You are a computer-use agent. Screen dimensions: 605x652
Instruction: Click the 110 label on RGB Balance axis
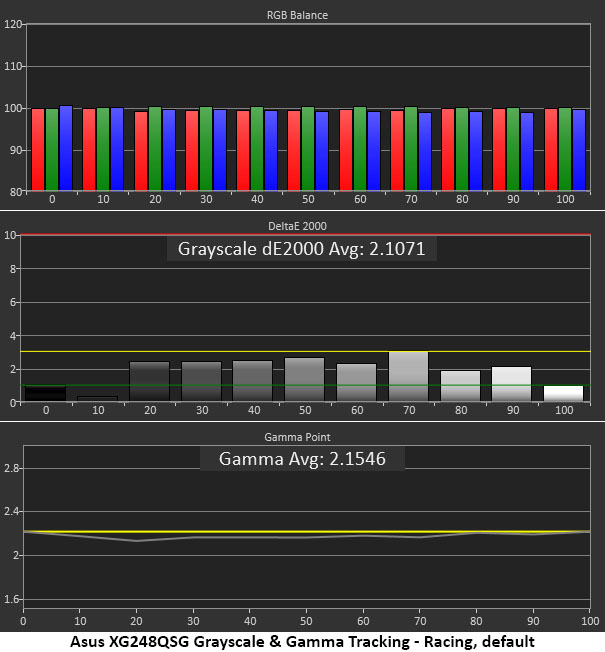point(12,66)
